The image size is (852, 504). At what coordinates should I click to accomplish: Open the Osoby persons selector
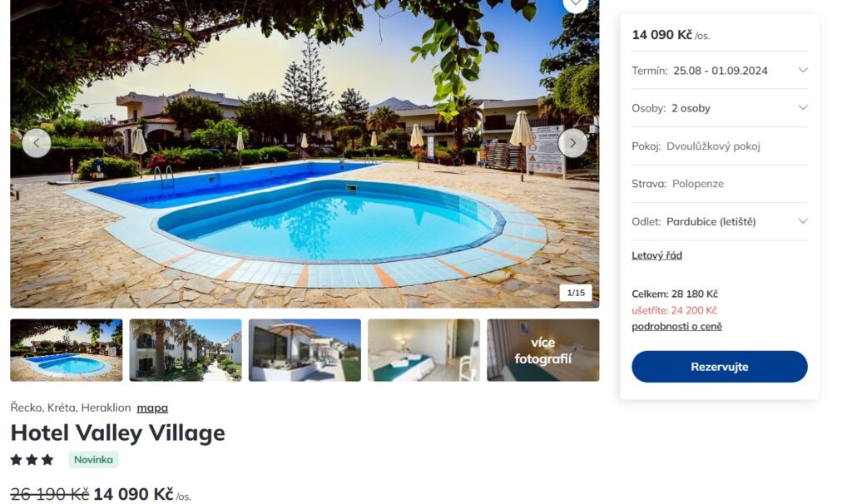pyautogui.click(x=720, y=108)
